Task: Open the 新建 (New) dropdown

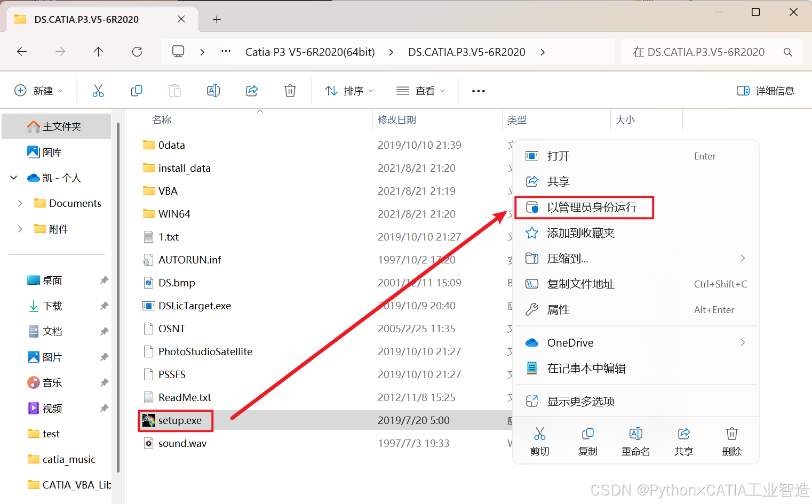Action: pos(39,91)
